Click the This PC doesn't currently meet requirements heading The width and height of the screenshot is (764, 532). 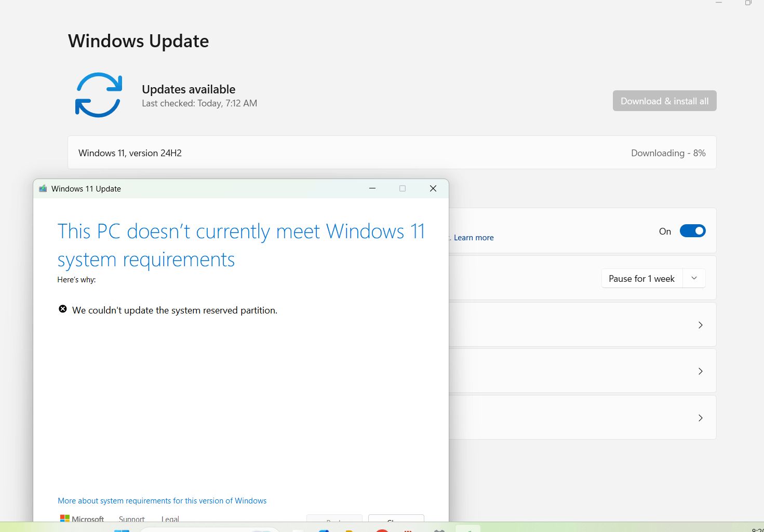tap(241, 245)
